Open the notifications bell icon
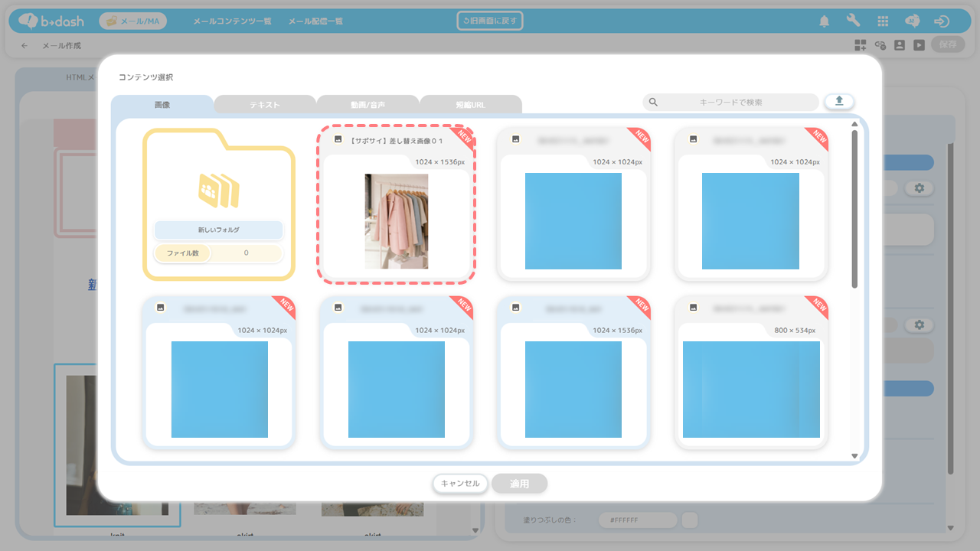 (824, 21)
